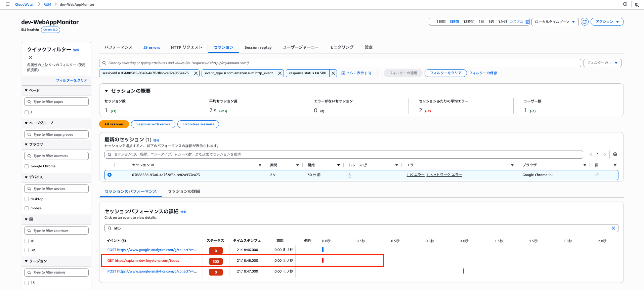Collapse the session overview section
Image resolution: width=644 pixels, height=290 pixels.
[x=106, y=91]
